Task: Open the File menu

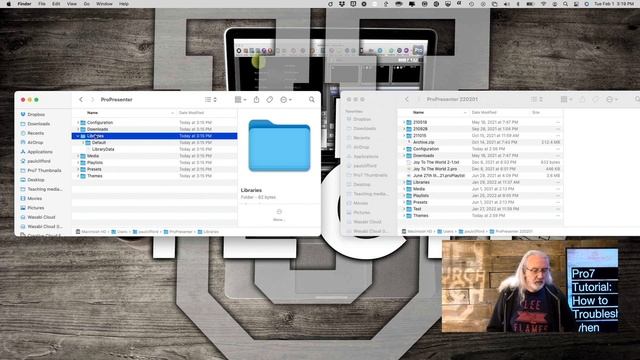Action: (x=42, y=4)
